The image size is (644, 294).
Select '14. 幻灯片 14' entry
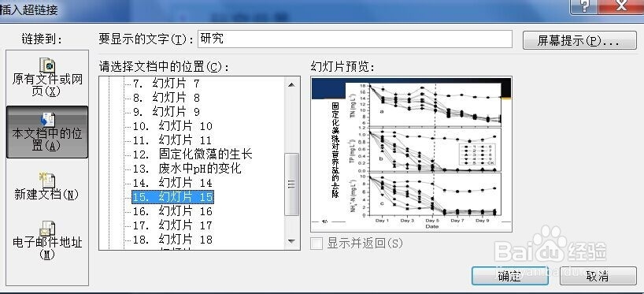(172, 183)
